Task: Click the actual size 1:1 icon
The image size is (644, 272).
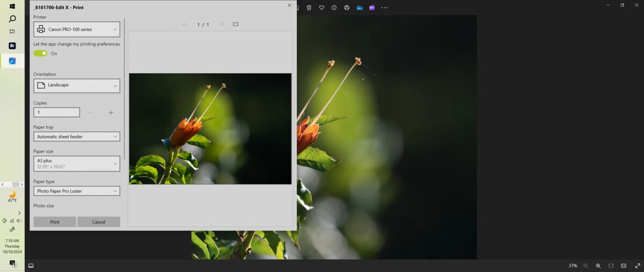Action: pos(624,266)
